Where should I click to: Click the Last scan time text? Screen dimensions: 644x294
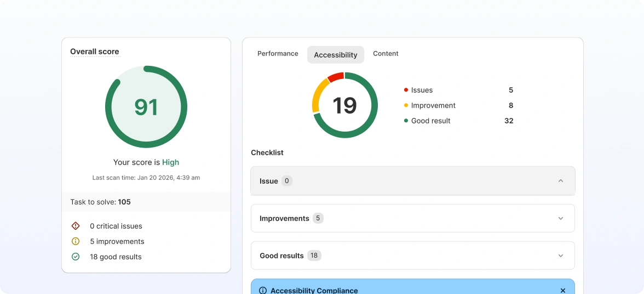[146, 178]
